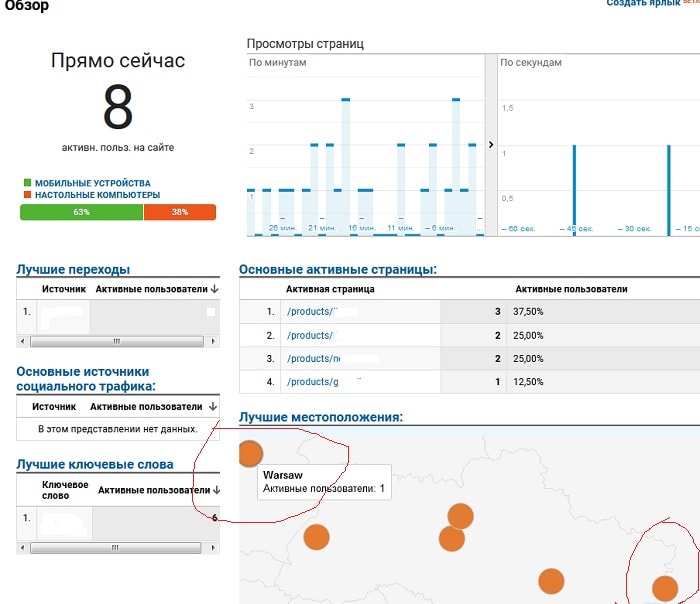Open Лучшие ключевые слова heading link
The width and height of the screenshot is (700, 604).
point(95,464)
